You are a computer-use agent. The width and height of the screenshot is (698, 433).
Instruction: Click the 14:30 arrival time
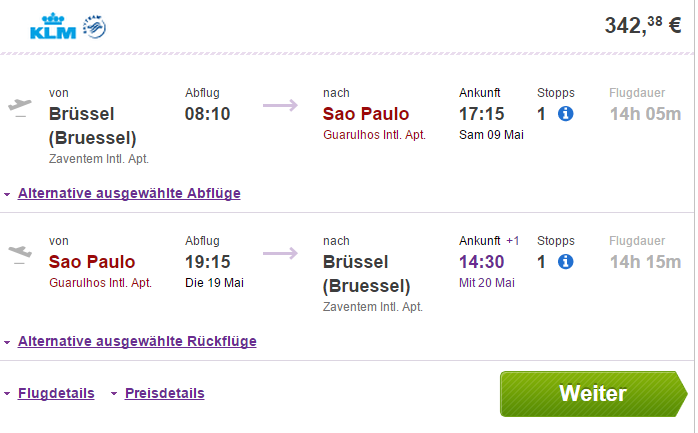pos(482,262)
